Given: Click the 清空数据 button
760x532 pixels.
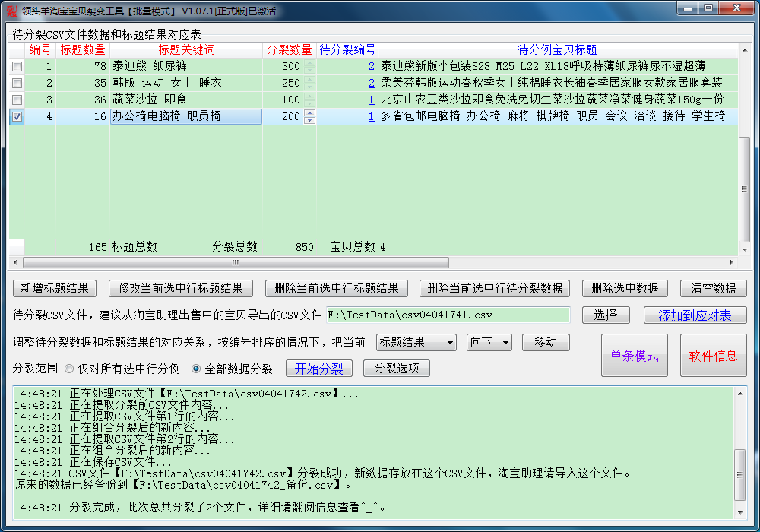Looking at the screenshot, I should (x=713, y=289).
